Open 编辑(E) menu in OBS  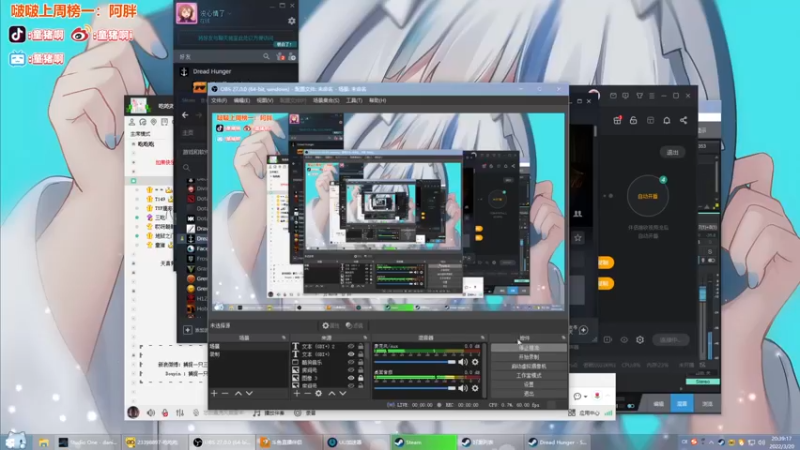(x=242, y=101)
